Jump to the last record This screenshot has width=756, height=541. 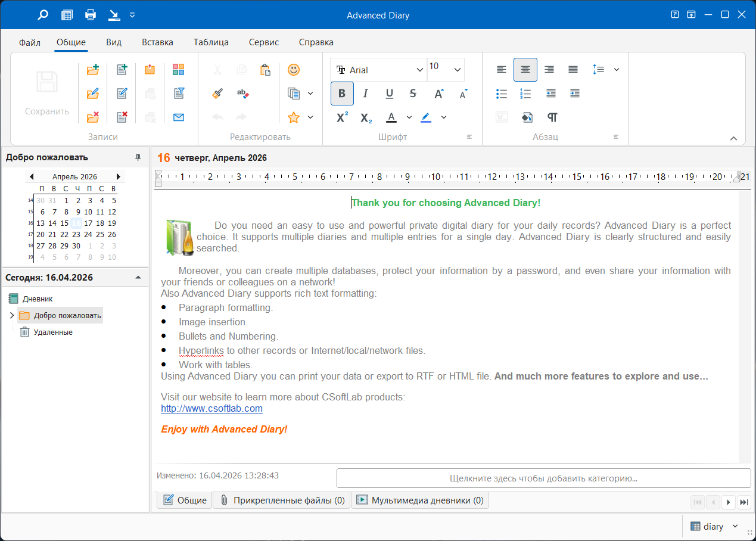coord(743,502)
